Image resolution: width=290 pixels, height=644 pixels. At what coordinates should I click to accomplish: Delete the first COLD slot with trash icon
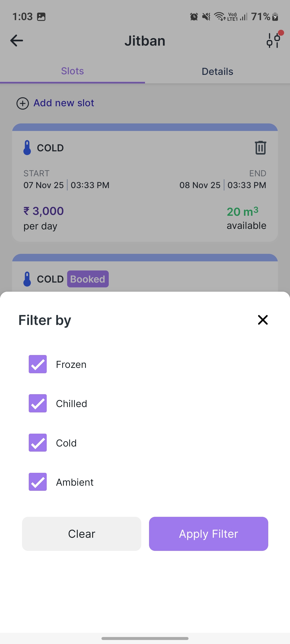(x=260, y=148)
